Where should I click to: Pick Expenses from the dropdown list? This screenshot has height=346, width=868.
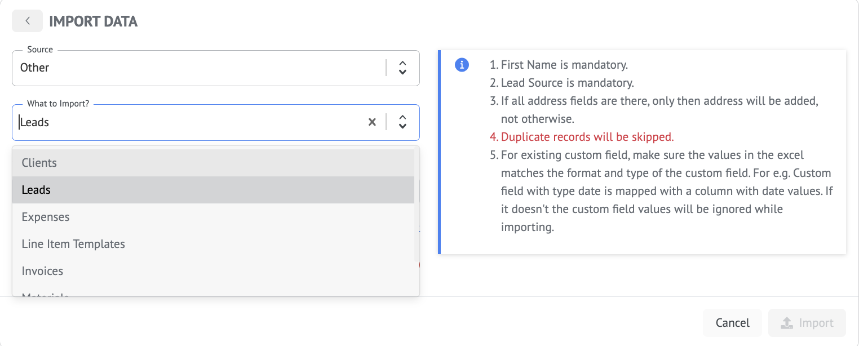46,217
